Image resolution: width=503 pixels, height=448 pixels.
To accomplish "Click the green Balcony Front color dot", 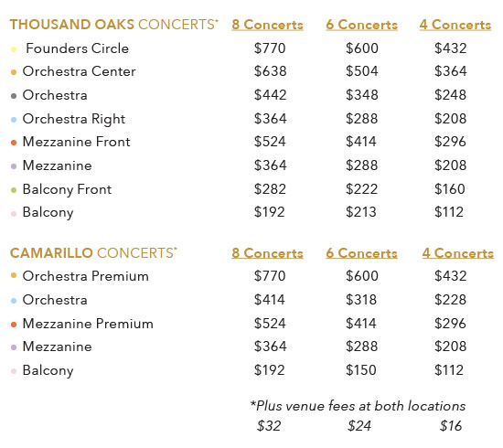I will (14, 190).
